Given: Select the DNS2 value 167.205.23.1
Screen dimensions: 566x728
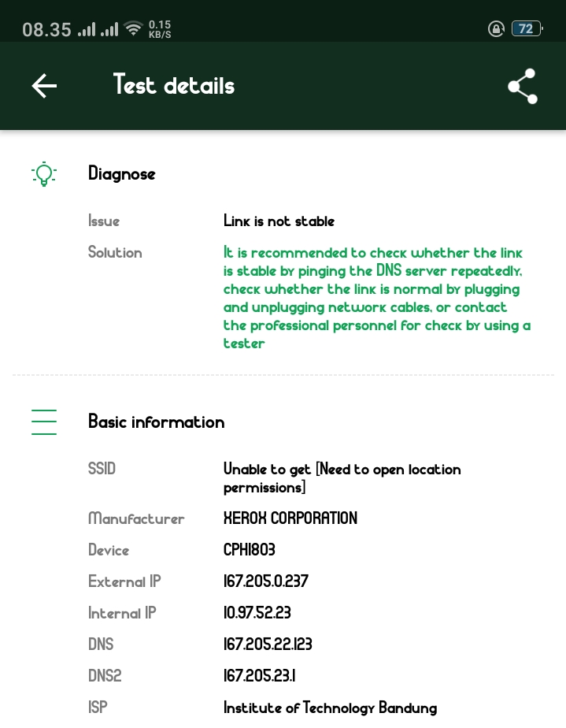Looking at the screenshot, I should 259,676.
